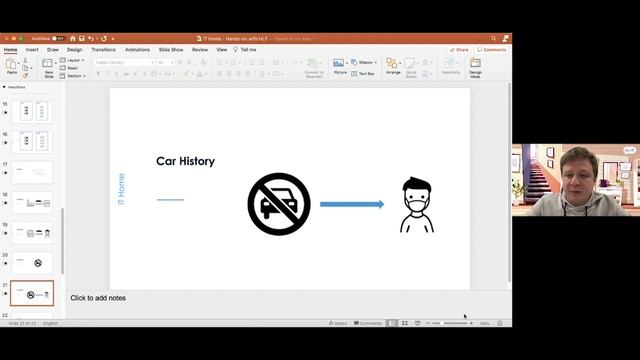Click the Car History title text
The height and width of the screenshot is (360, 640).
pyautogui.click(x=185, y=161)
